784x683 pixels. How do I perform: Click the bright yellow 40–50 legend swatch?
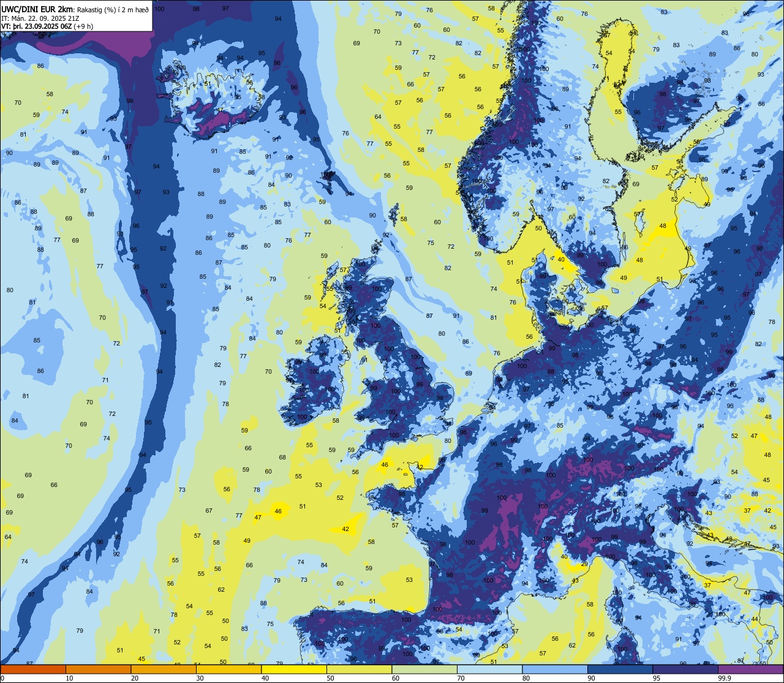coord(294,669)
